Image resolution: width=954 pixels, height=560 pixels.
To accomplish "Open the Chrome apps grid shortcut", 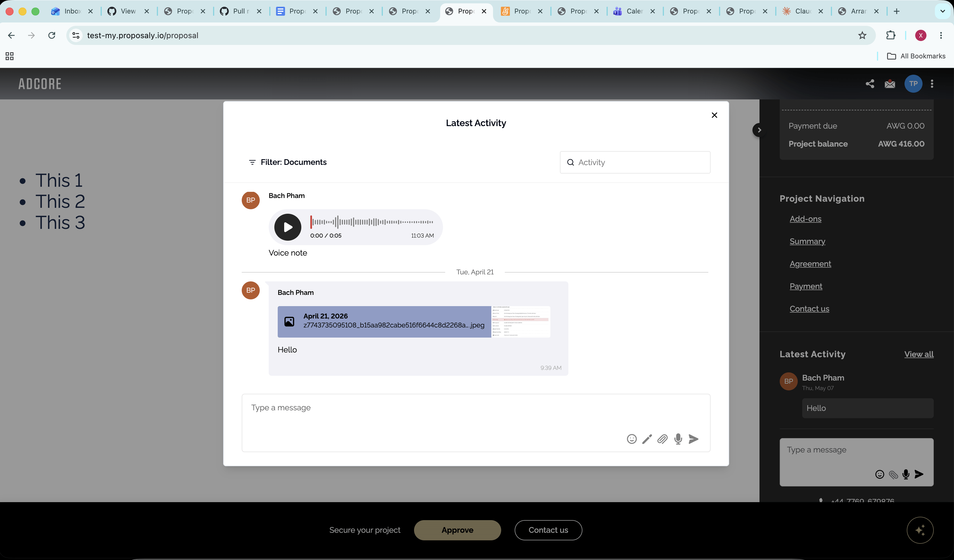I will (10, 56).
